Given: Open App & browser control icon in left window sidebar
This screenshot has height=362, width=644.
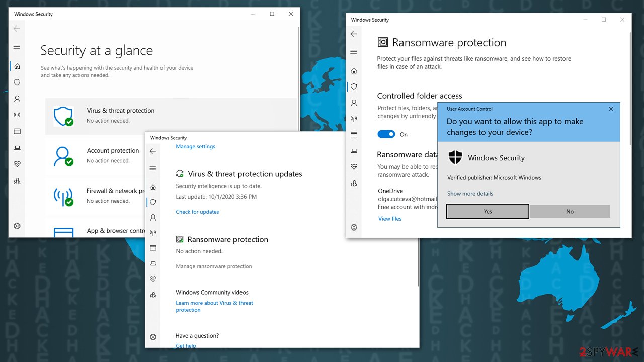Looking at the screenshot, I should 17,131.
